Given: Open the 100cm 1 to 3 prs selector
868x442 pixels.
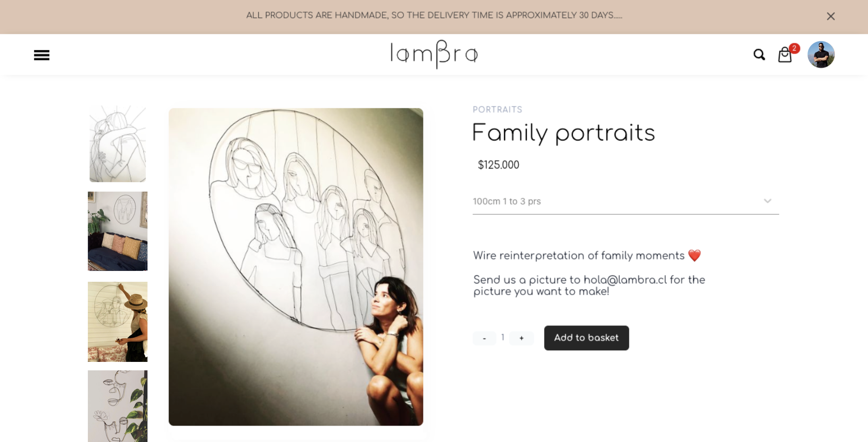Looking at the screenshot, I should point(625,201).
